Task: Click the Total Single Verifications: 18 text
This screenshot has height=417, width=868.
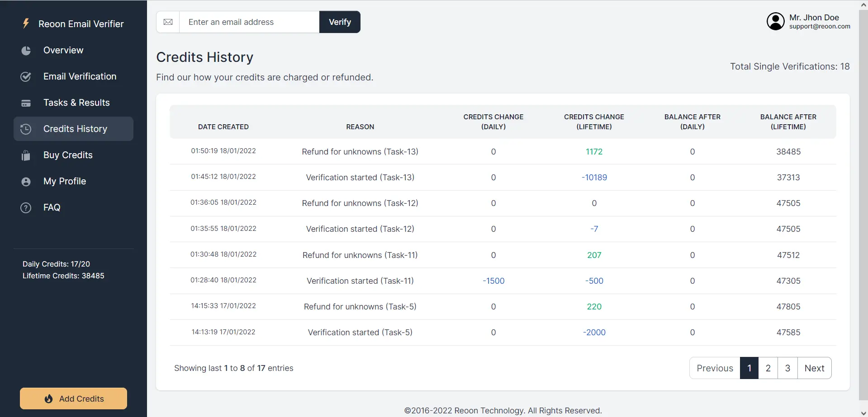Action: click(790, 67)
